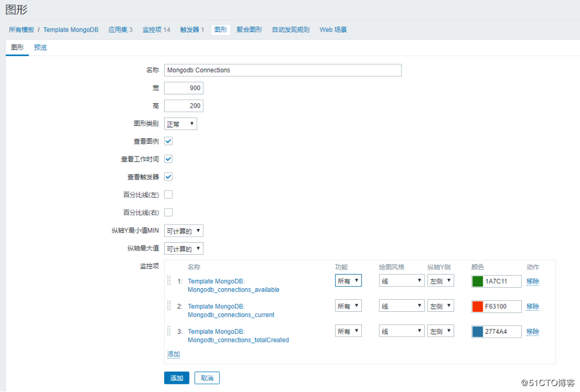The height and width of the screenshot is (392, 580).
Task: Open green 1A7C11 color picker swatch
Action: pyautogui.click(x=477, y=282)
